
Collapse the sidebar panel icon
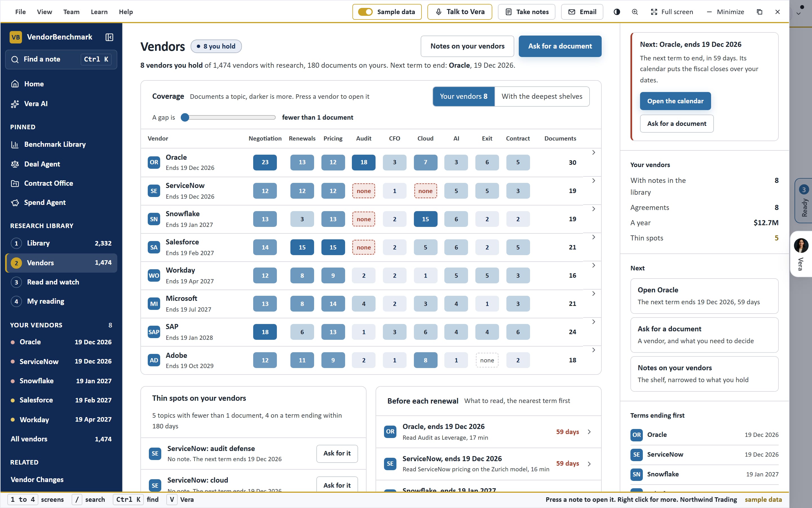click(109, 37)
